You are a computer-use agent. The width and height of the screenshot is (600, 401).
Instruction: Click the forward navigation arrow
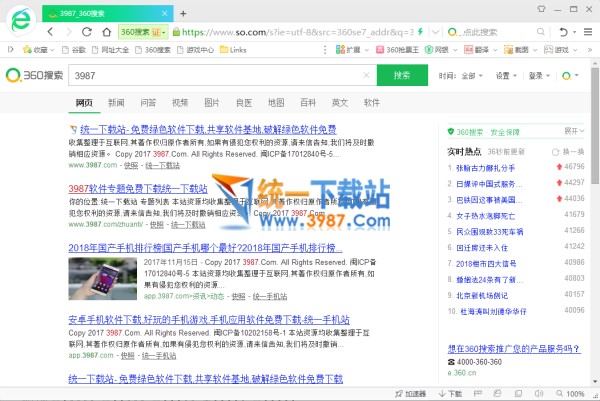tap(69, 32)
